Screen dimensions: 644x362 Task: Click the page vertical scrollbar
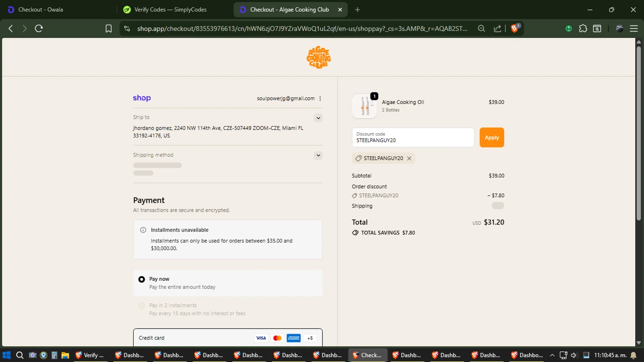point(638,133)
